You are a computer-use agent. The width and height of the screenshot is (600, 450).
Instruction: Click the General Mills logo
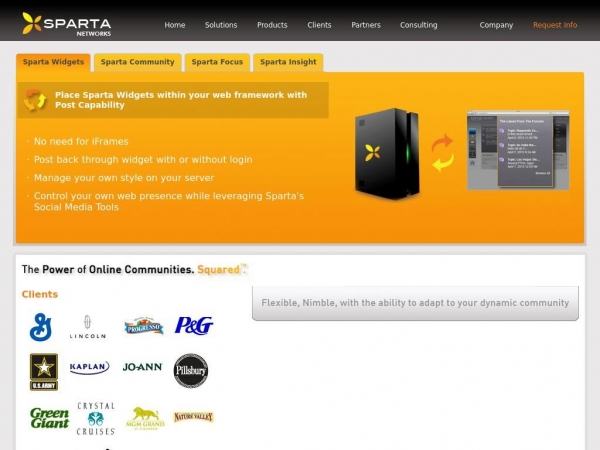41,327
